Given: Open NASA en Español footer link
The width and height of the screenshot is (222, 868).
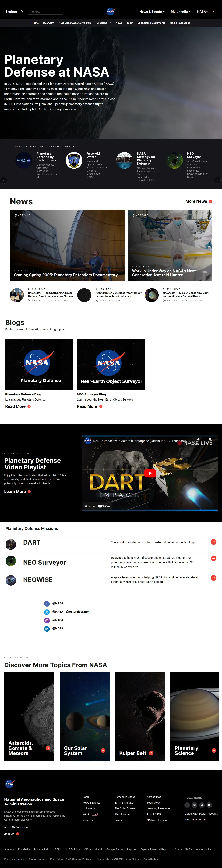Looking at the screenshot, I should pyautogui.click(x=157, y=820).
